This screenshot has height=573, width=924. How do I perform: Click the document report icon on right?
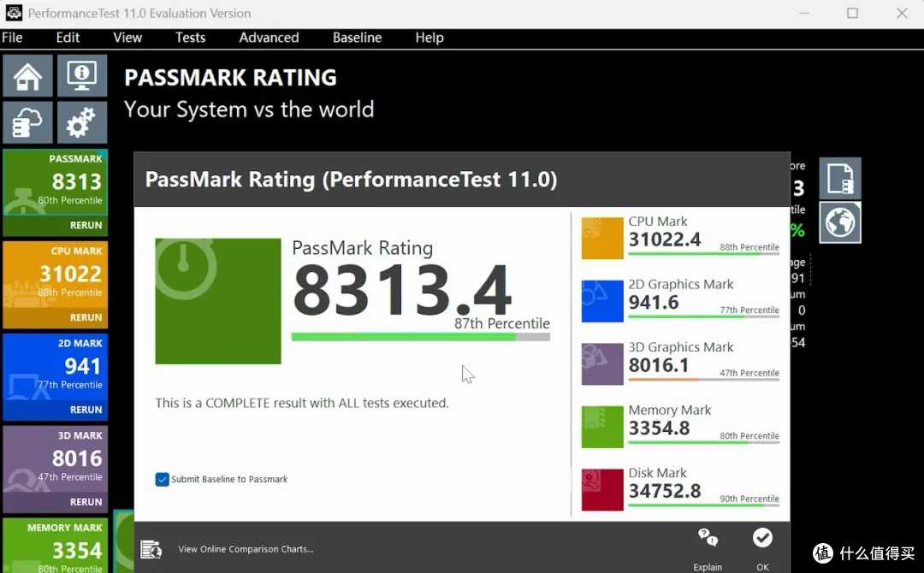point(840,179)
